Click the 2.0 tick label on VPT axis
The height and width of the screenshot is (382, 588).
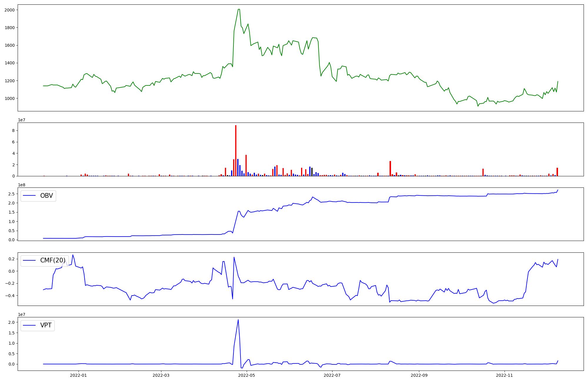tap(11, 322)
